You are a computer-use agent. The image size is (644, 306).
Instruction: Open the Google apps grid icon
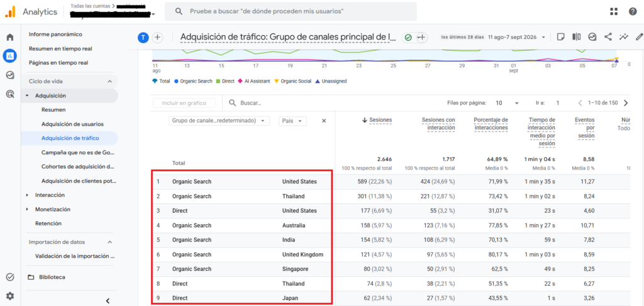614,11
